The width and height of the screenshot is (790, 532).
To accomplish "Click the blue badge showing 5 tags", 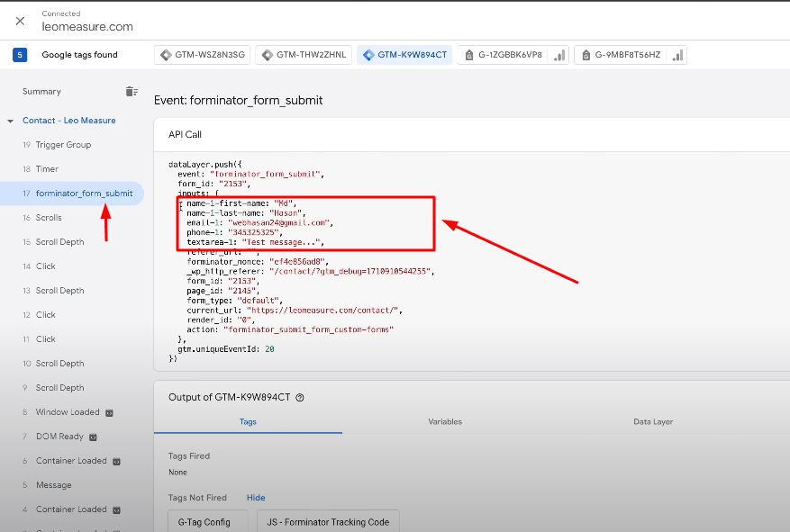I will pos(20,55).
